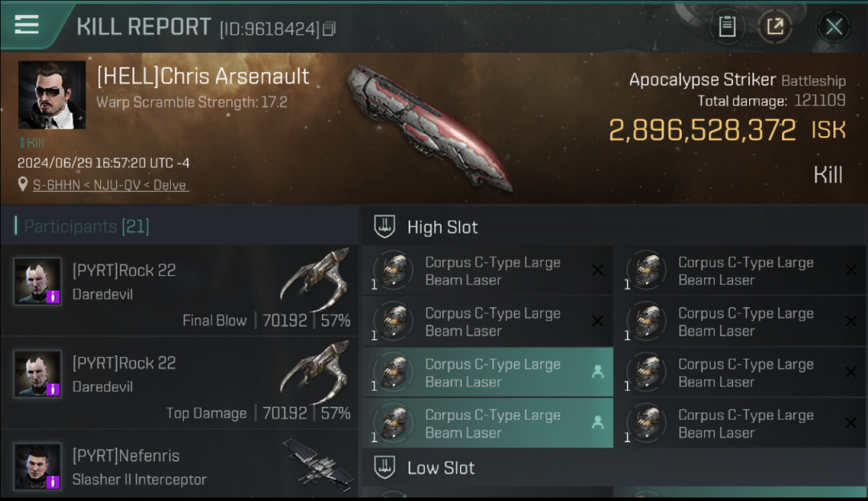Open the Nefenris pilot portrait

click(37, 466)
